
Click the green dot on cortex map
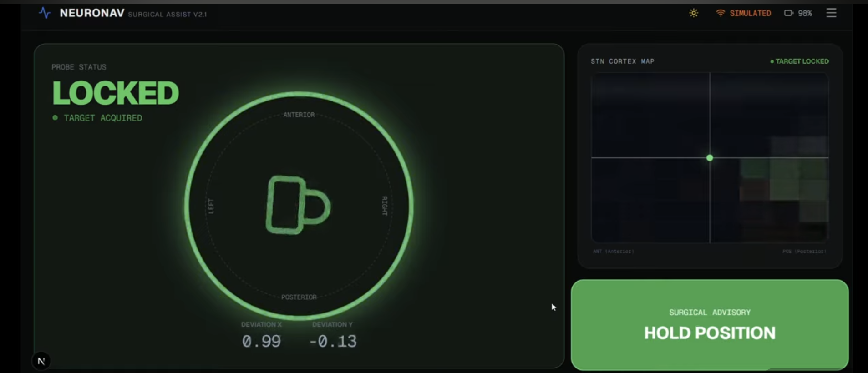[710, 158]
